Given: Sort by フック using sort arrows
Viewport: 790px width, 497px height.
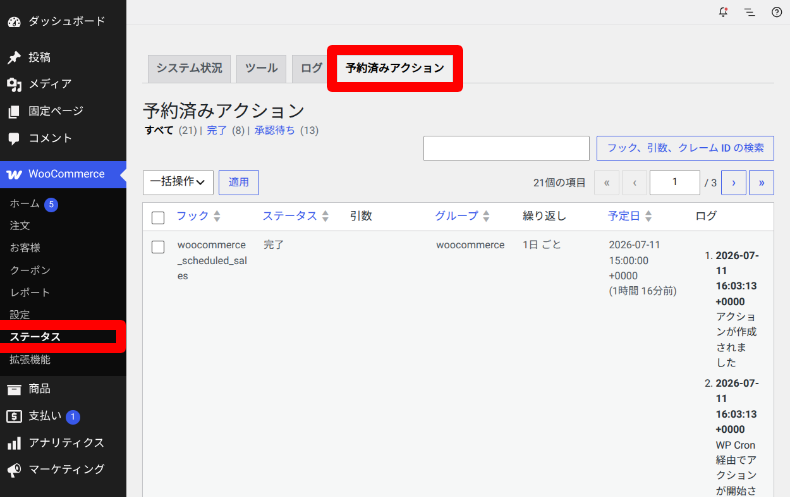Looking at the screenshot, I should [217, 216].
